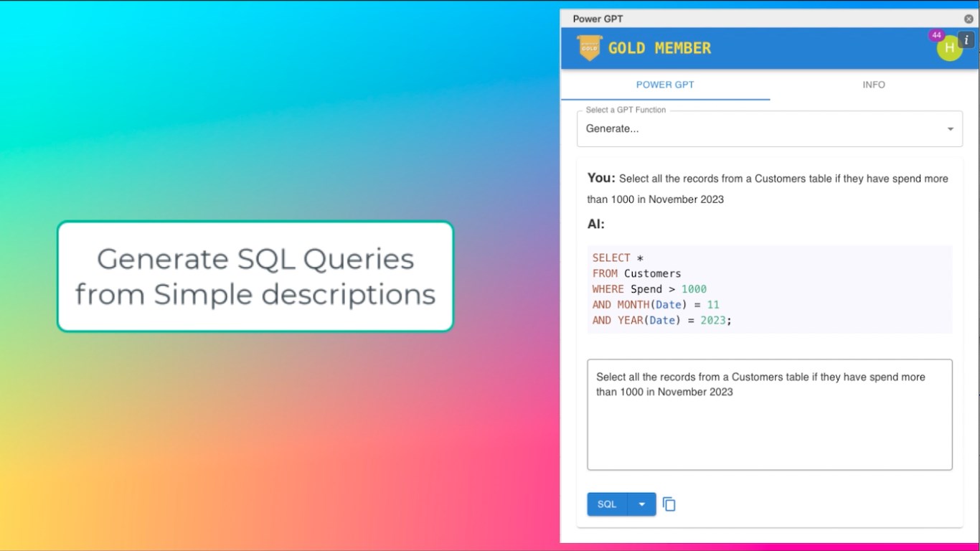Image resolution: width=980 pixels, height=551 pixels.
Task: Click the 'You:' message text
Action: [x=768, y=188]
